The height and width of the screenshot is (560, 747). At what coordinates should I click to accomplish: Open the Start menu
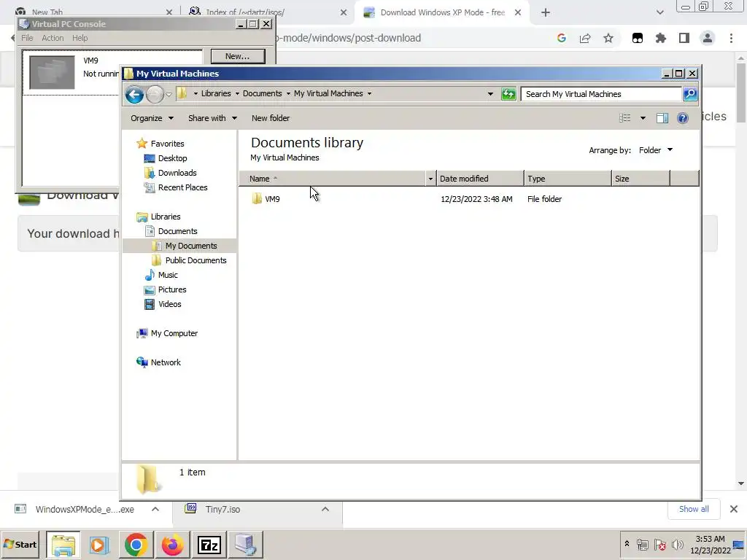[x=20, y=544]
